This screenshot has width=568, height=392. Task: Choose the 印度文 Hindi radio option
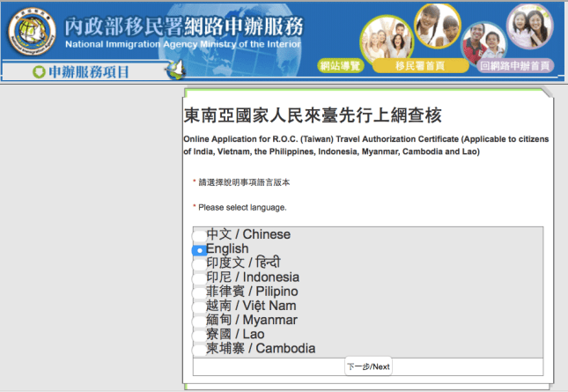click(199, 264)
